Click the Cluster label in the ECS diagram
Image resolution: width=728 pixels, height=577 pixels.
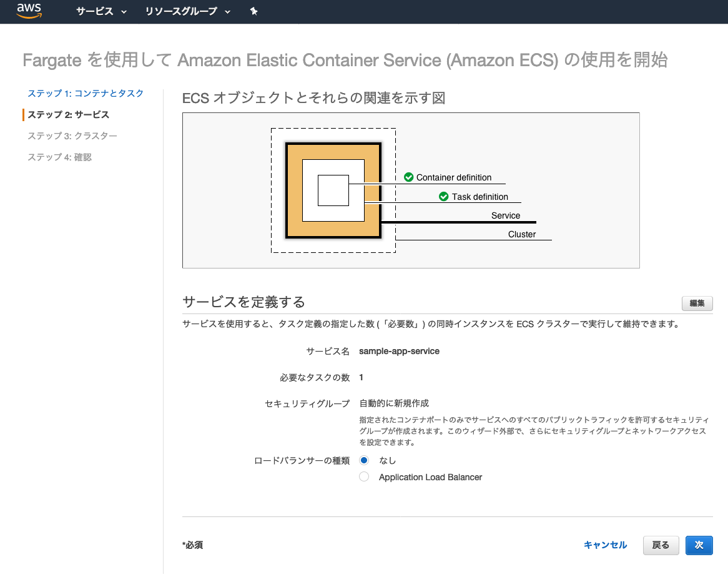pos(522,234)
